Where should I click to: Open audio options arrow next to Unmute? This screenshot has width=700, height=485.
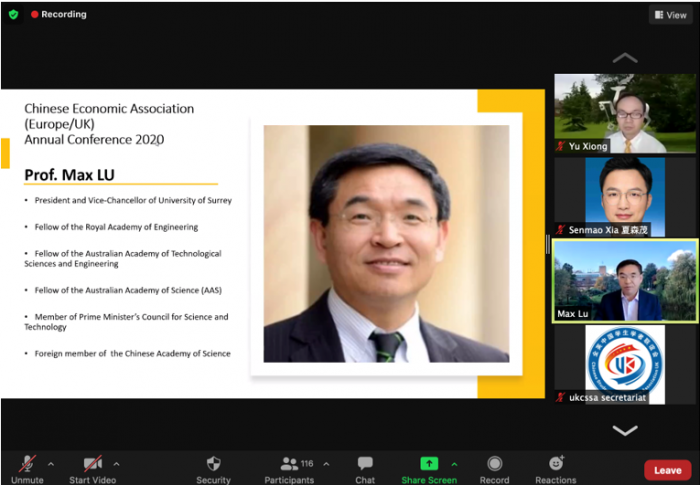(51, 464)
